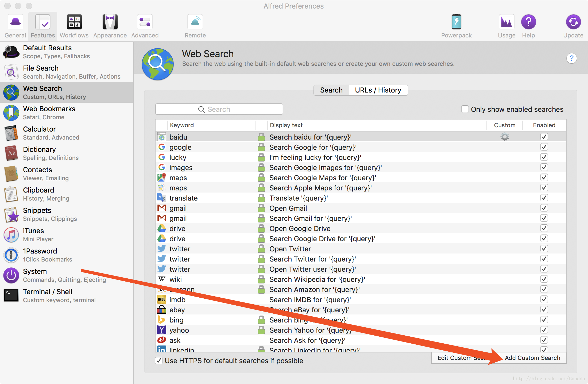The height and width of the screenshot is (384, 588).
Task: Uncheck the imdb Enabled checkbox
Action: [x=544, y=299]
